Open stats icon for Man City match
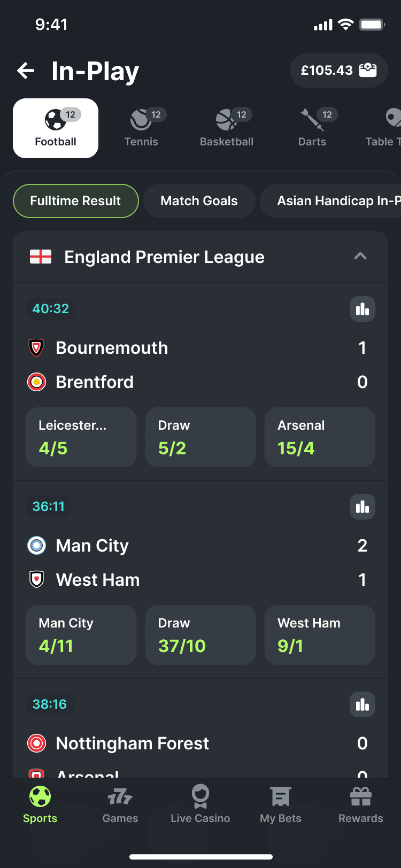Screen dimensions: 401x868 point(363,507)
